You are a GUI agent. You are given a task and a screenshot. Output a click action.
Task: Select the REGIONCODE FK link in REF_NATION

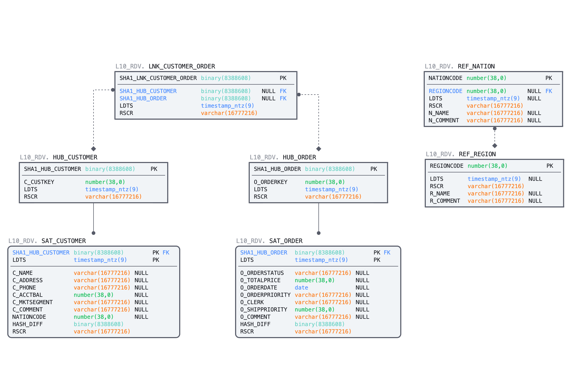tap(445, 91)
